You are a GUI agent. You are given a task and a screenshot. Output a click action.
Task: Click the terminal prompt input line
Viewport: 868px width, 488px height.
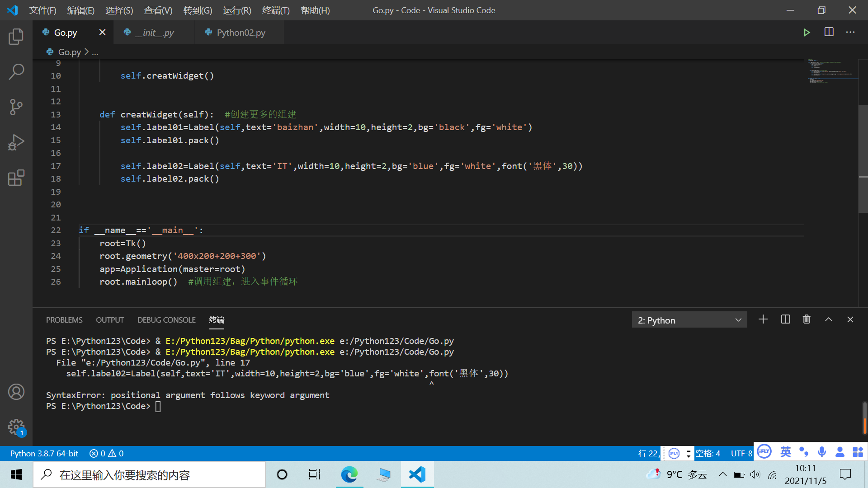[x=103, y=406]
